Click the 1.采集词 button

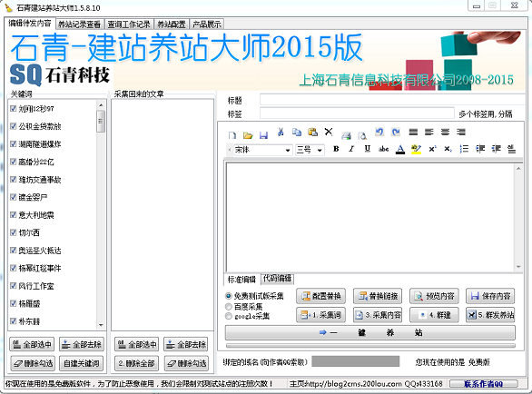coord(321,315)
